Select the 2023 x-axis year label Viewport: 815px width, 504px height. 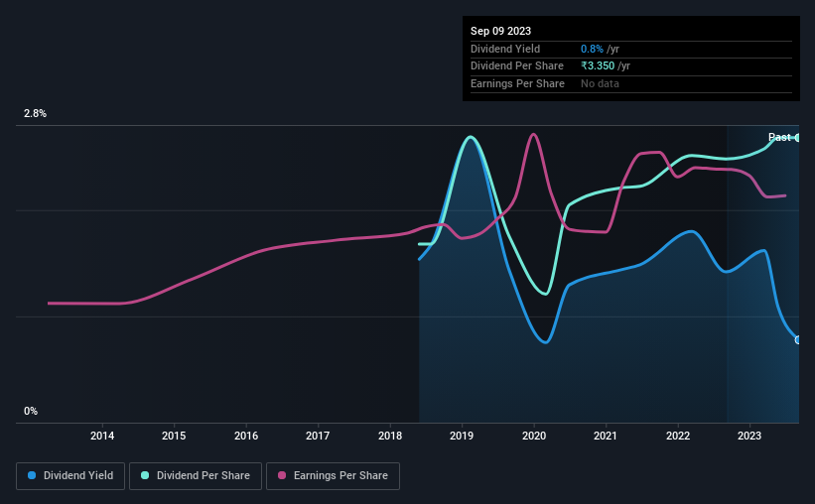click(749, 436)
